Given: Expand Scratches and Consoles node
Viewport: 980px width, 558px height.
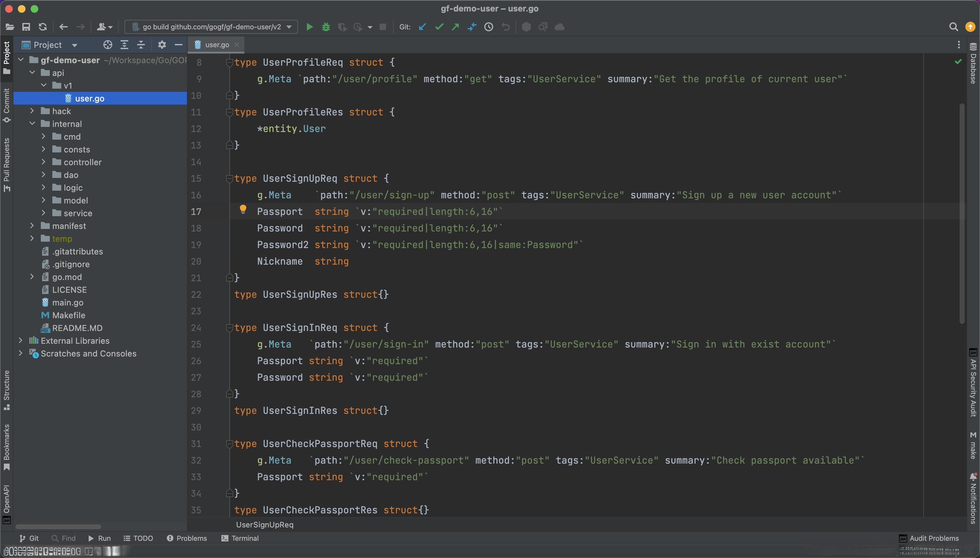Looking at the screenshot, I should 21,353.
